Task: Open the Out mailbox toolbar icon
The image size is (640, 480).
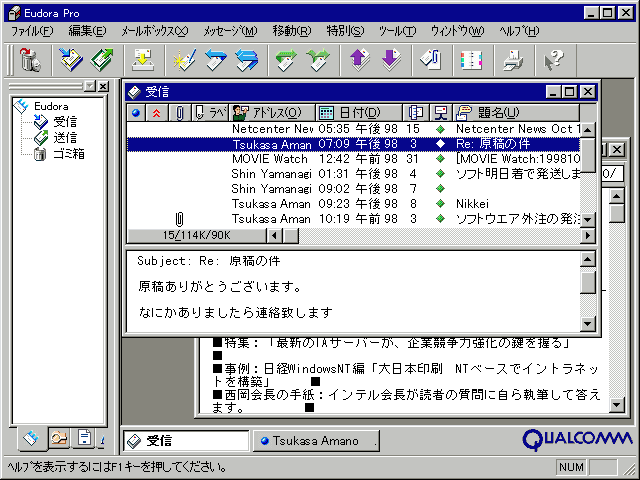Action: (x=102, y=60)
